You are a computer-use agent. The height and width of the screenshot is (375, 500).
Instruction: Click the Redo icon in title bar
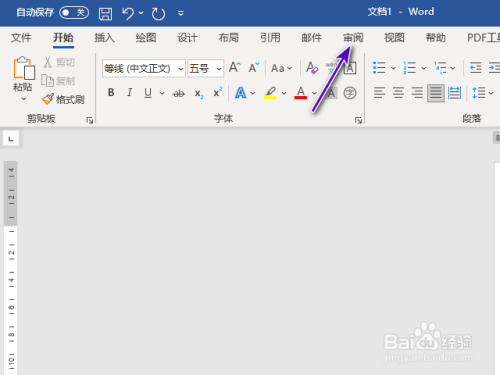pyautogui.click(x=158, y=14)
